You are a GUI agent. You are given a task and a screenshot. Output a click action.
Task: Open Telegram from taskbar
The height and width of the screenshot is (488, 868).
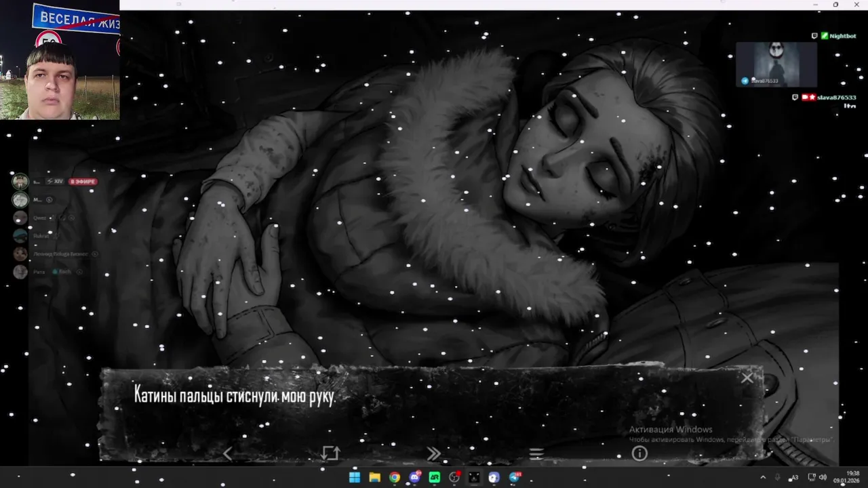click(x=514, y=477)
